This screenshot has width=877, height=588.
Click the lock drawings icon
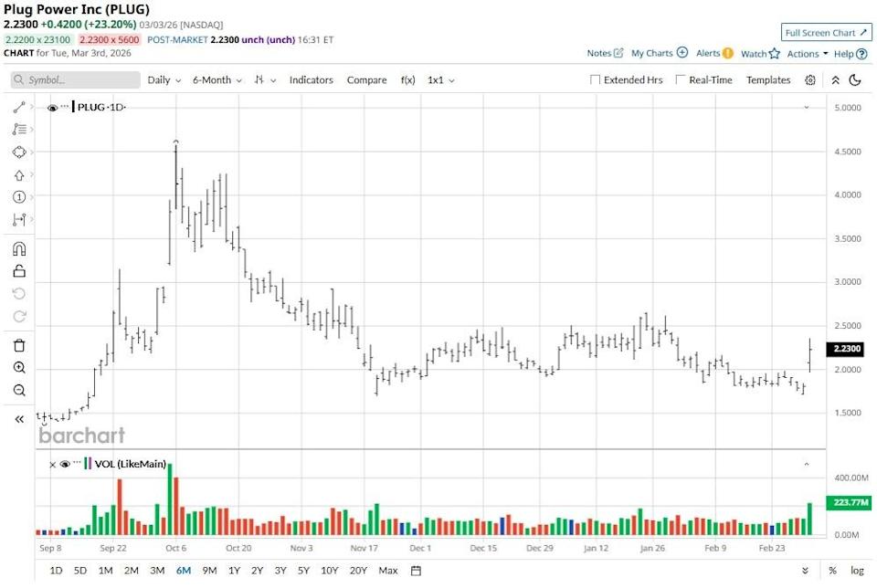pos(19,272)
